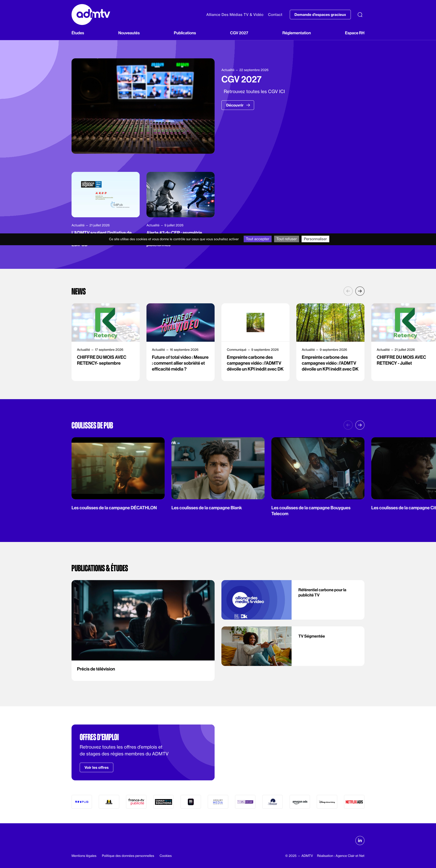This screenshot has width=436, height=868.
Task: Open the Paramount partner logo
Action: [272, 802]
